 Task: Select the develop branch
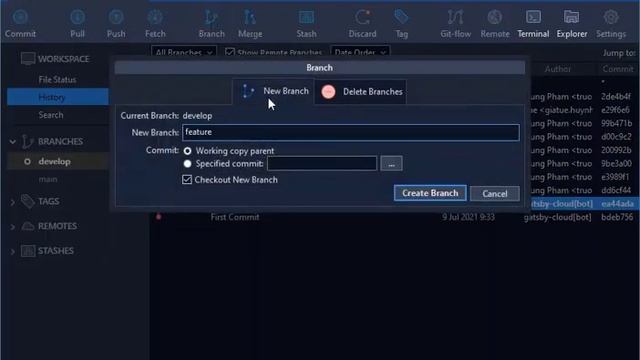click(x=58, y=162)
